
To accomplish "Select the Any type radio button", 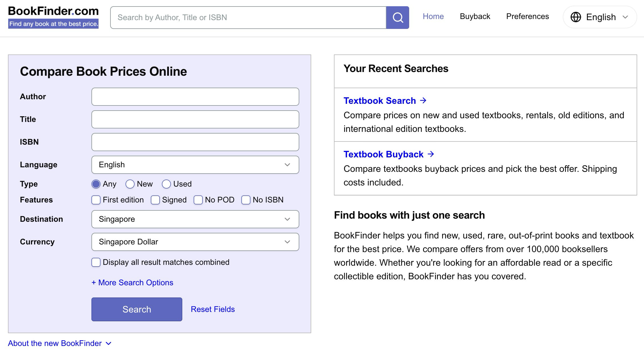I will coord(96,184).
